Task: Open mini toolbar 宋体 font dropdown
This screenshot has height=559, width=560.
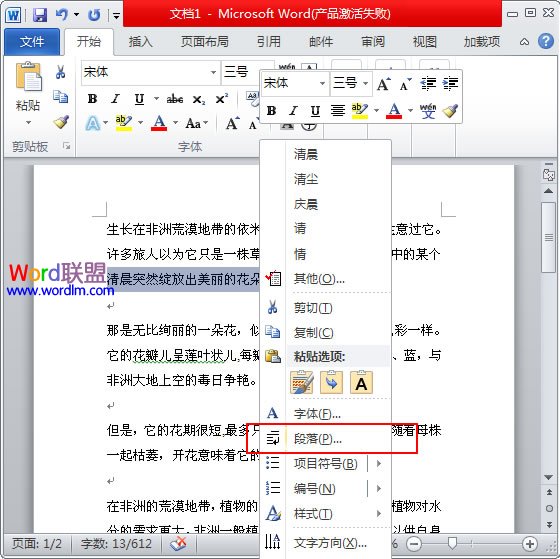Action: [x=322, y=84]
